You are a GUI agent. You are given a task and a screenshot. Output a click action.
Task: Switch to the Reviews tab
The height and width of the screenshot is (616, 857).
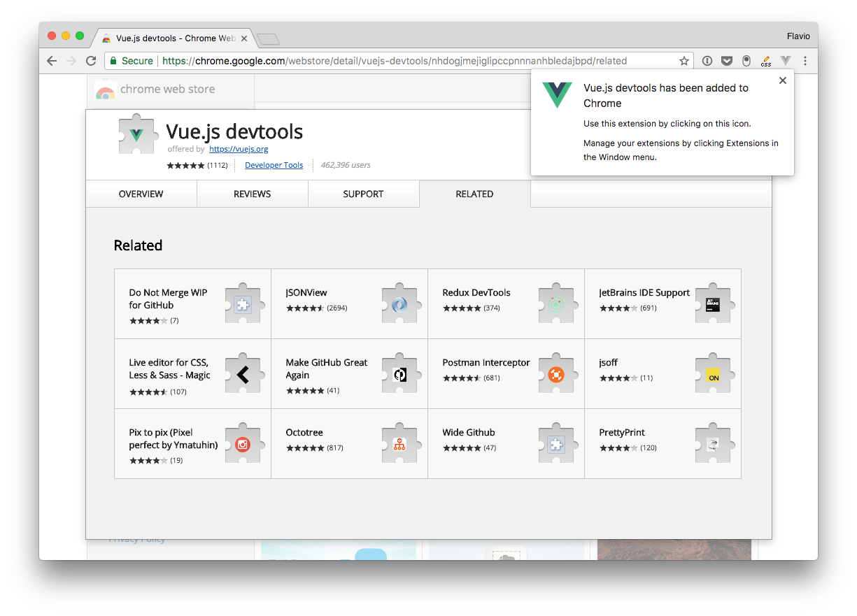[x=252, y=194]
